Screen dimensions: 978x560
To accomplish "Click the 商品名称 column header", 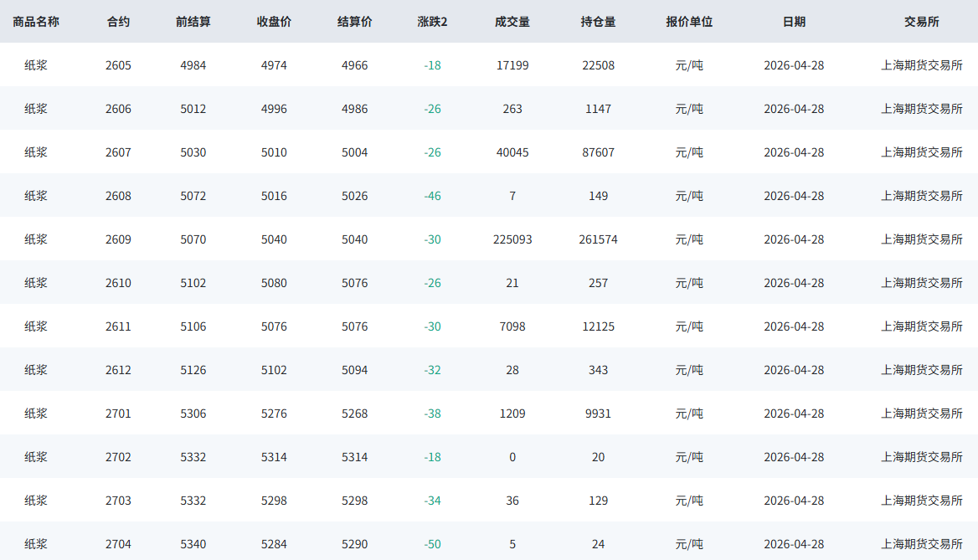I will (36, 22).
